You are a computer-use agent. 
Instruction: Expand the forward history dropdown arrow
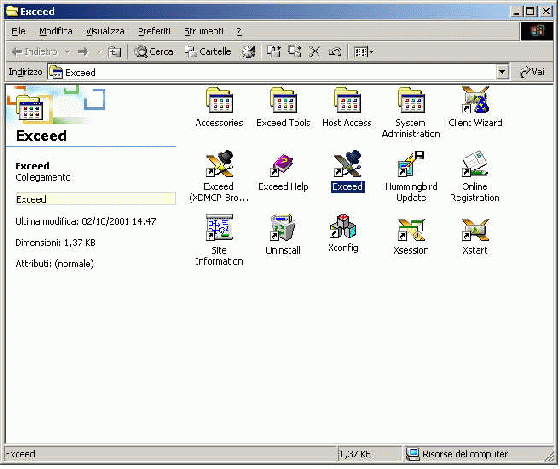99,52
